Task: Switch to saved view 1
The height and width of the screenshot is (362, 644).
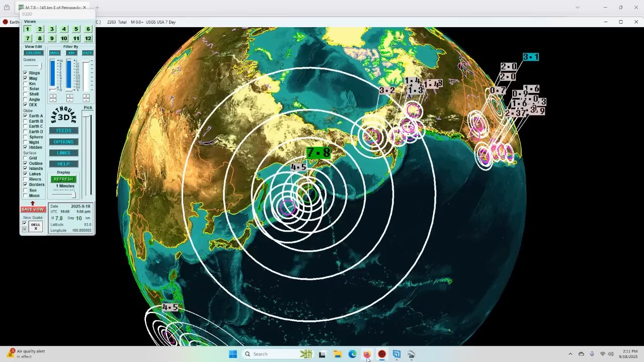Action: 28,29
